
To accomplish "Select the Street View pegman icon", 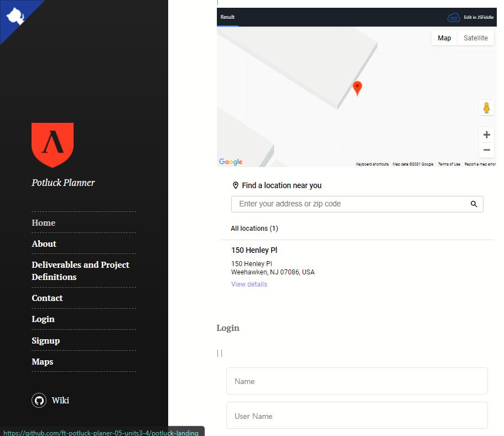I will point(486,108).
